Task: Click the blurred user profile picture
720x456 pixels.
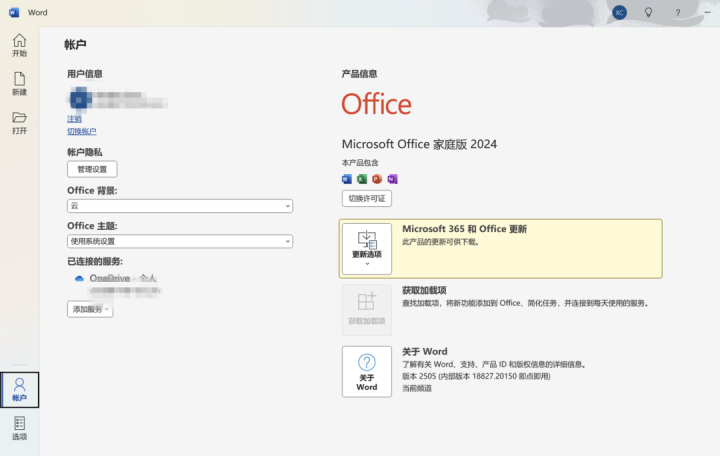Action: 80,99
